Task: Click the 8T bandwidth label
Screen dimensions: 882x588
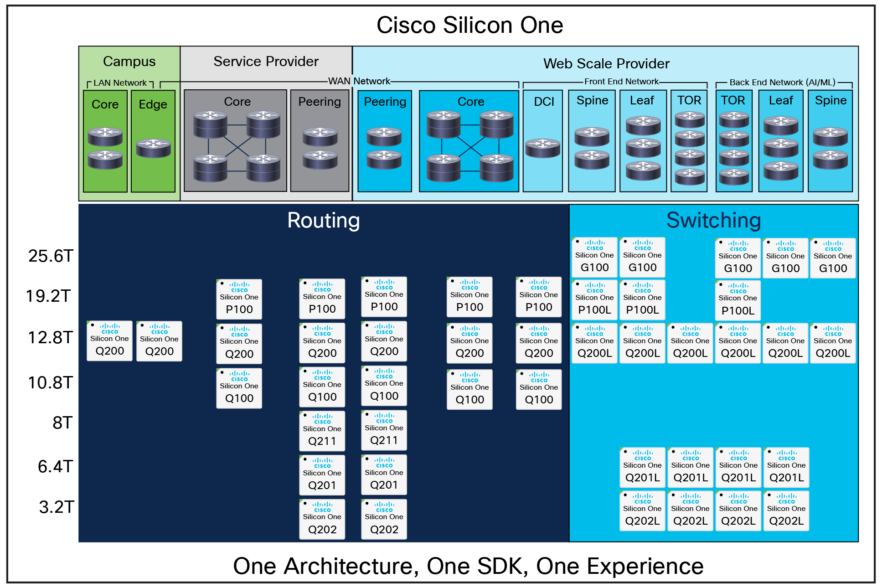Action: click(62, 423)
